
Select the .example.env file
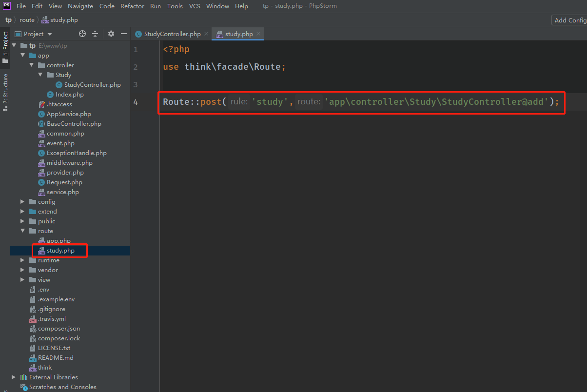52,299
